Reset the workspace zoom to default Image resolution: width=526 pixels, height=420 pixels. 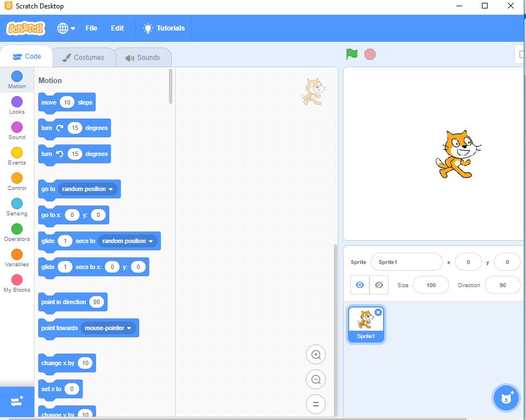[x=316, y=404]
